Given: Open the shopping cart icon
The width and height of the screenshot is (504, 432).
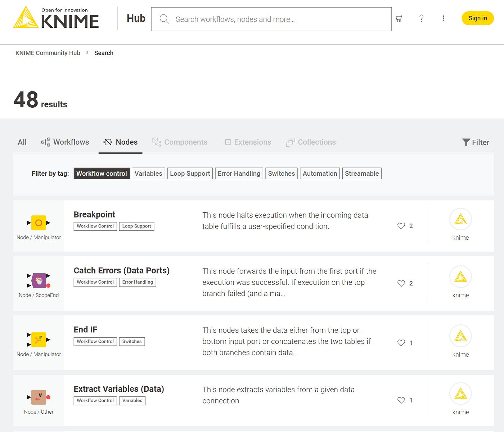Looking at the screenshot, I should click(x=399, y=18).
